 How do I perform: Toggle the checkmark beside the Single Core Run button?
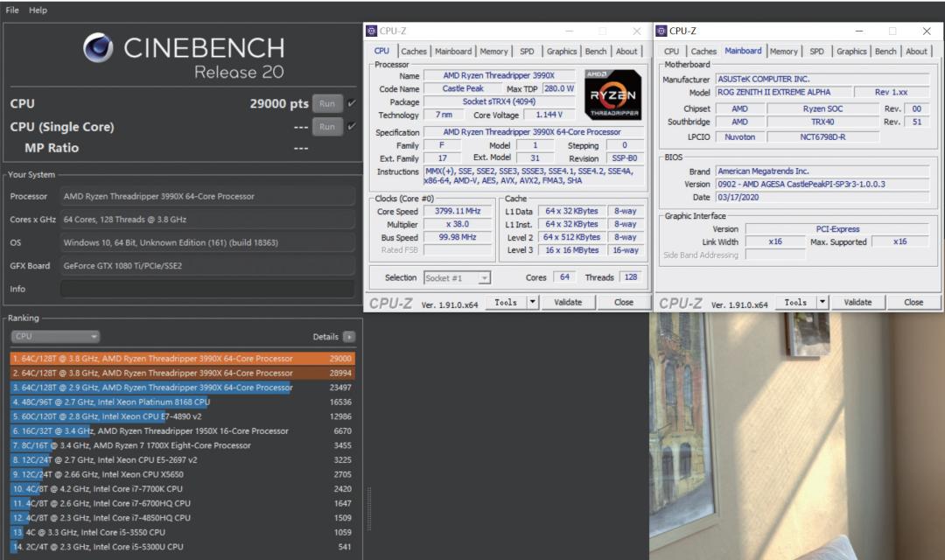[x=352, y=127]
